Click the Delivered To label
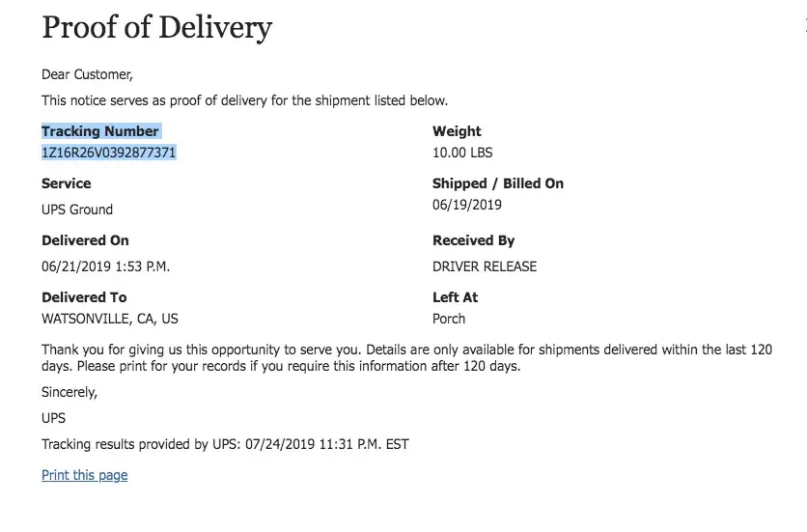The image size is (807, 532). point(84,297)
